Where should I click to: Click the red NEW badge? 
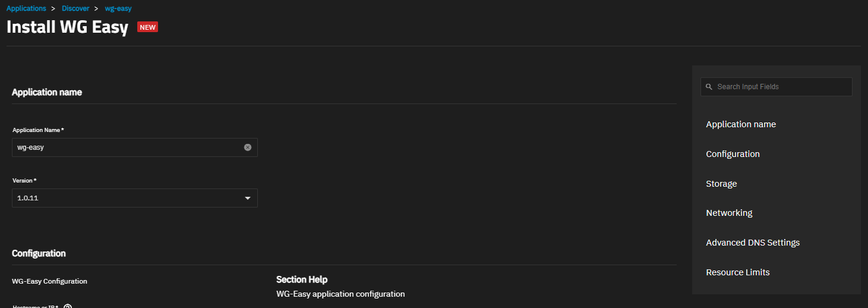tap(147, 27)
